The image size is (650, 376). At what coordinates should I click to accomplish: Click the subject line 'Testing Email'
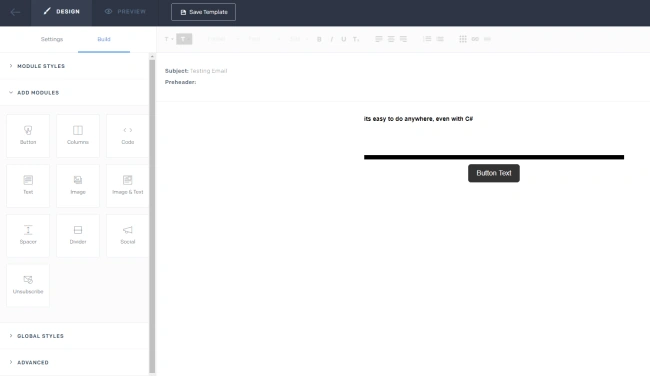click(209, 71)
